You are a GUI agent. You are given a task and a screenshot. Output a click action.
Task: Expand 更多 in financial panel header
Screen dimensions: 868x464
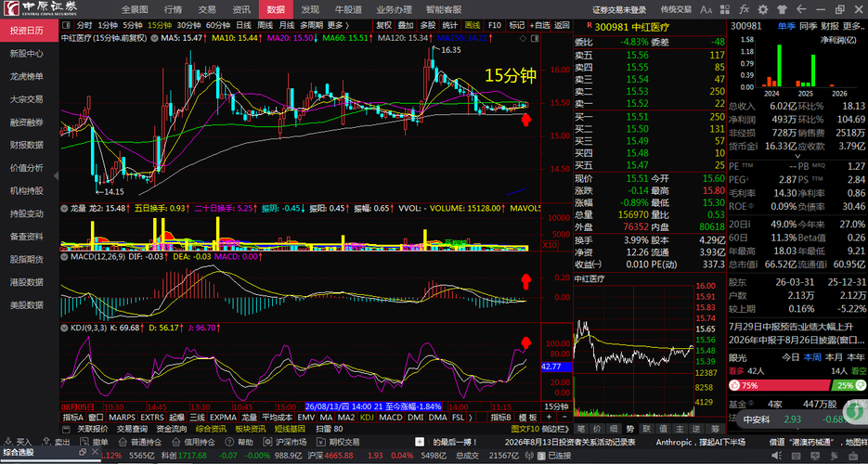[x=854, y=26]
